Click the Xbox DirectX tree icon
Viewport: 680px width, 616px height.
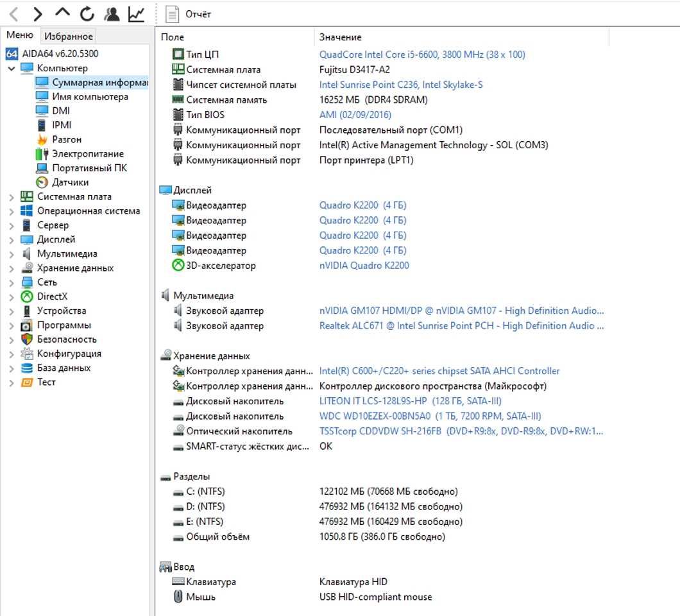pyautogui.click(x=27, y=296)
